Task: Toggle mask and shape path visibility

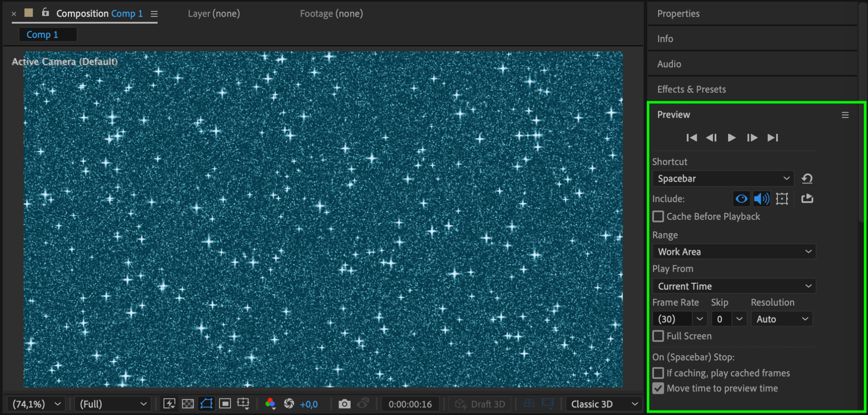Action: tap(206, 404)
